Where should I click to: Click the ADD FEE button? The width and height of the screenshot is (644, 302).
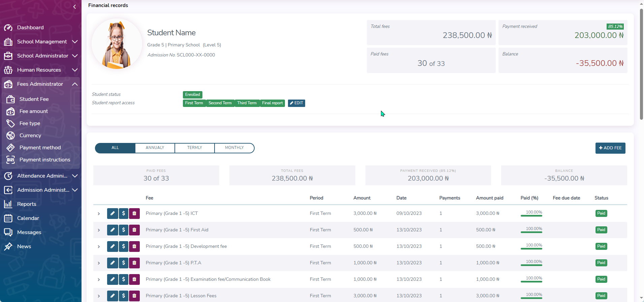(610, 148)
